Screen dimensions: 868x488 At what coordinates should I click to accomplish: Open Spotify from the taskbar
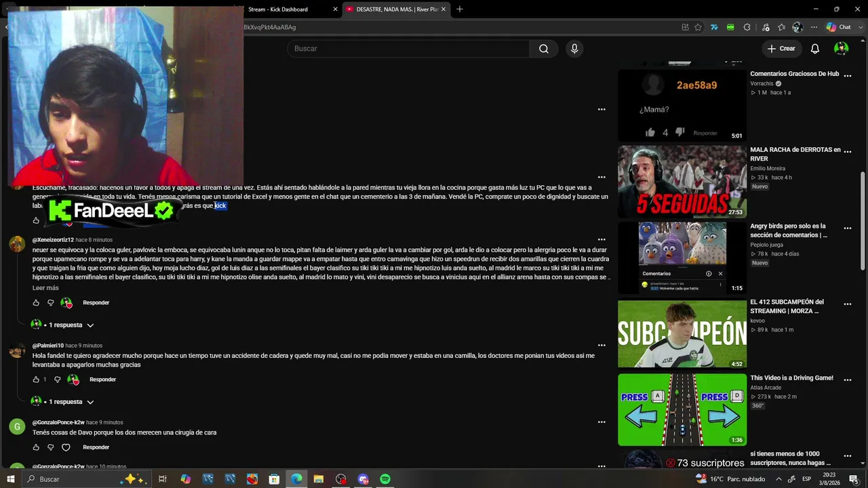pyautogui.click(x=385, y=479)
